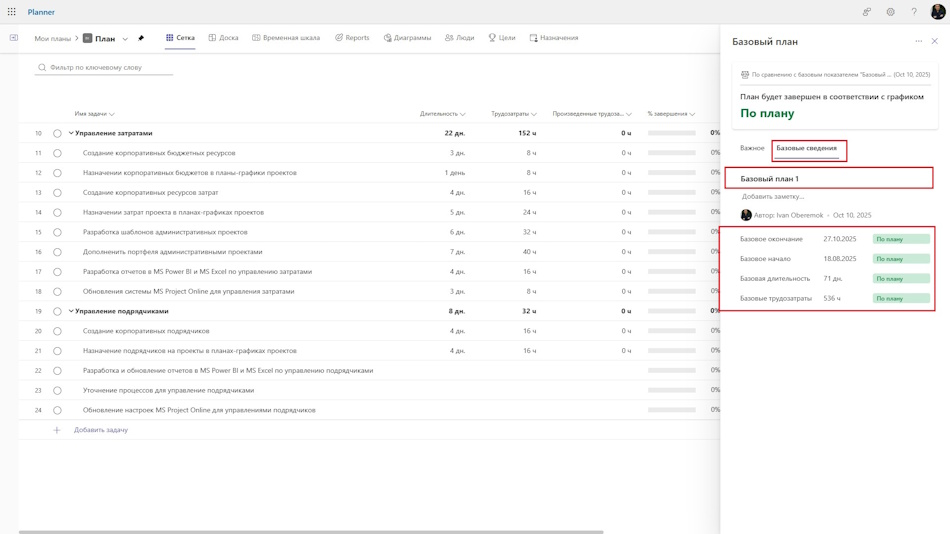This screenshot has width=950, height=534.
Task: Focus the Фильтр по ключевому слову field
Action: point(104,67)
